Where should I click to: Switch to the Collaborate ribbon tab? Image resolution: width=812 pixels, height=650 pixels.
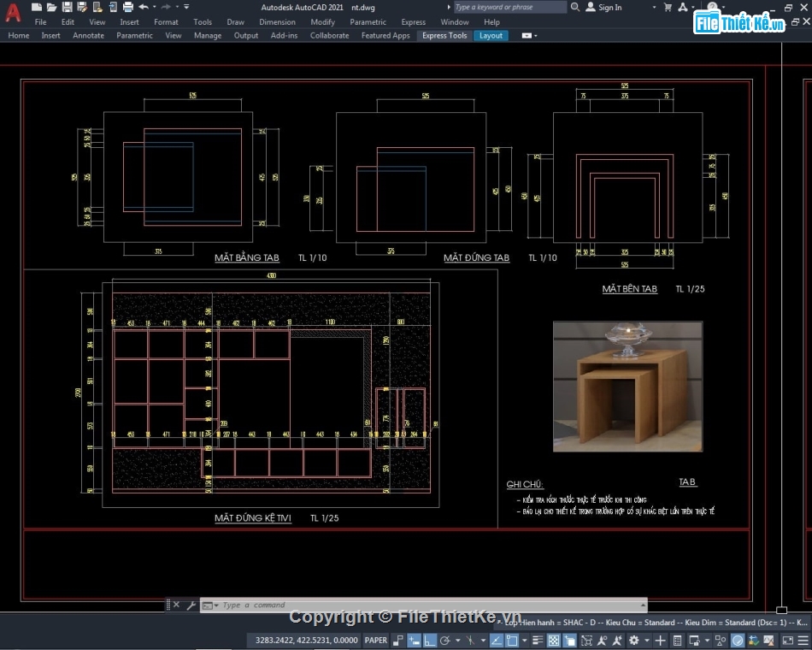pos(329,35)
